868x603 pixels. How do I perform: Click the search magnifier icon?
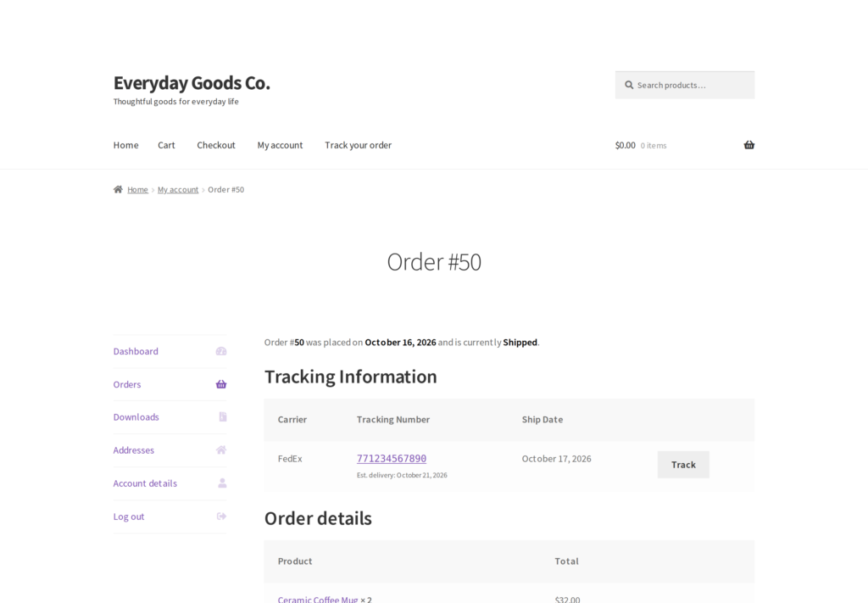click(x=629, y=86)
